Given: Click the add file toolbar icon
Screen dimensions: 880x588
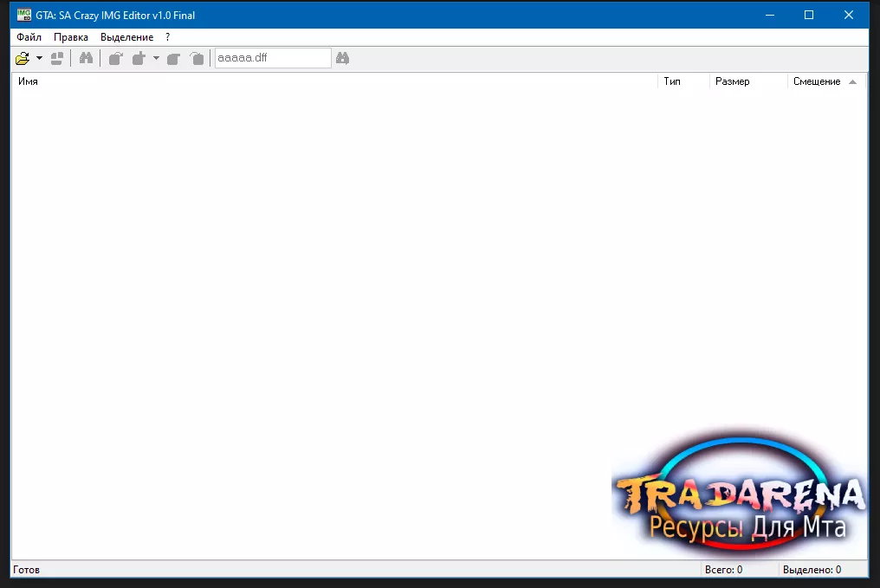Looking at the screenshot, I should (x=139, y=58).
